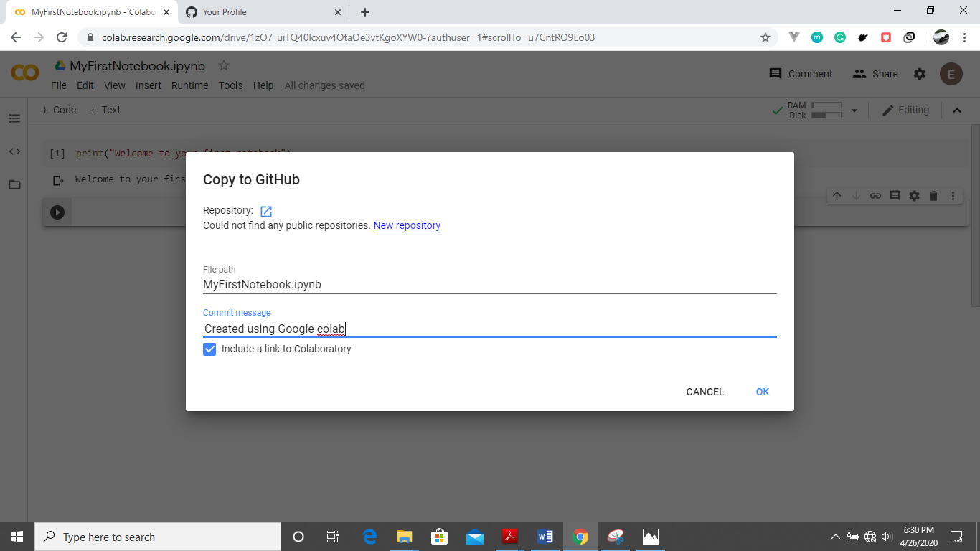Click the Windows Start button
This screenshot has height=551, width=980.
17,537
